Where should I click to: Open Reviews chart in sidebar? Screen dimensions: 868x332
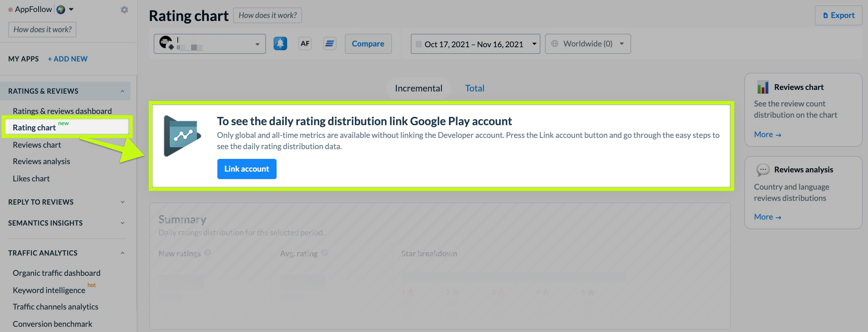pos(37,145)
